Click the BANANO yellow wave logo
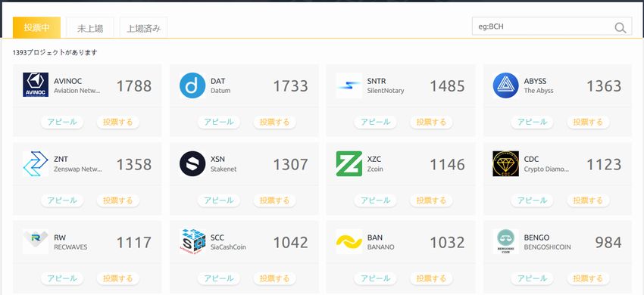This screenshot has height=295, width=644. click(349, 241)
